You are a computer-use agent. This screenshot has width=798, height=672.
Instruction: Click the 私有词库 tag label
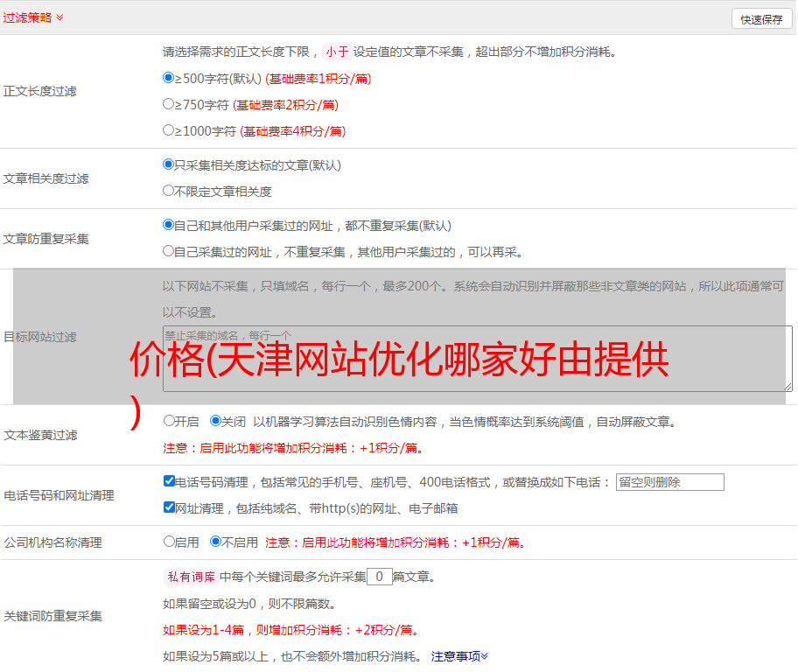point(189,577)
